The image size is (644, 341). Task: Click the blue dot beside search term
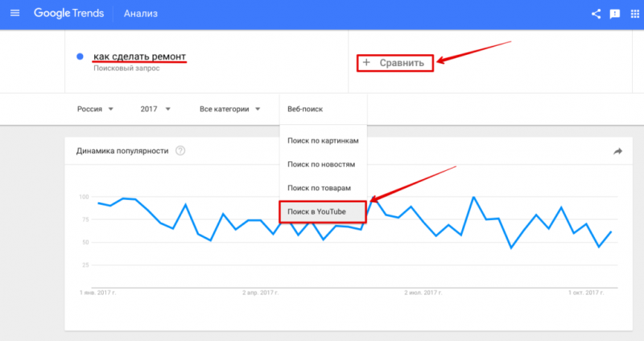(x=80, y=56)
